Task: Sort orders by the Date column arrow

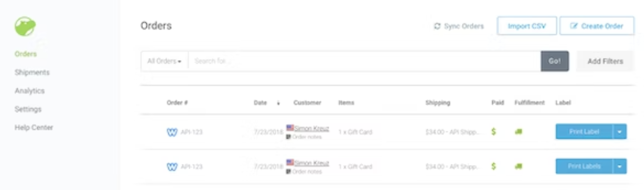Action: click(x=278, y=103)
